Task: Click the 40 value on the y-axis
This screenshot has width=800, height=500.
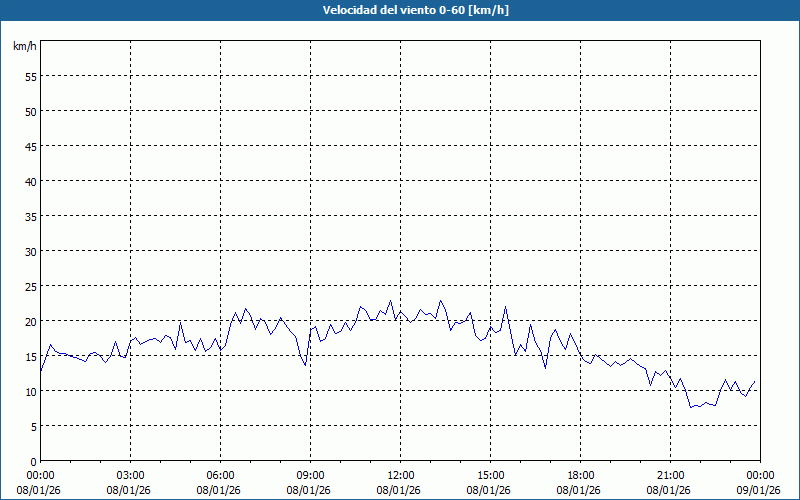Action: coord(30,181)
